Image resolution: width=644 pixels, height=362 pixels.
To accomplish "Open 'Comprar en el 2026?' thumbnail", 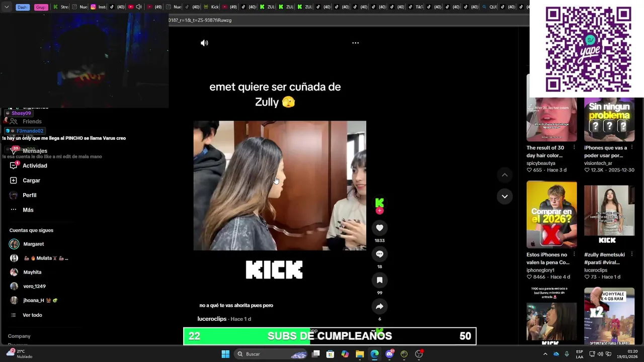I will (x=551, y=215).
